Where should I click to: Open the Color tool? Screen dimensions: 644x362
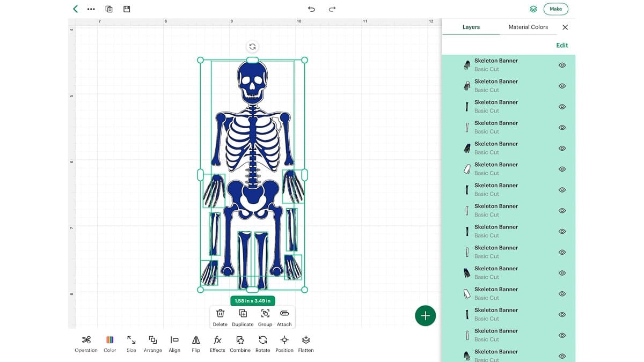pos(110,344)
